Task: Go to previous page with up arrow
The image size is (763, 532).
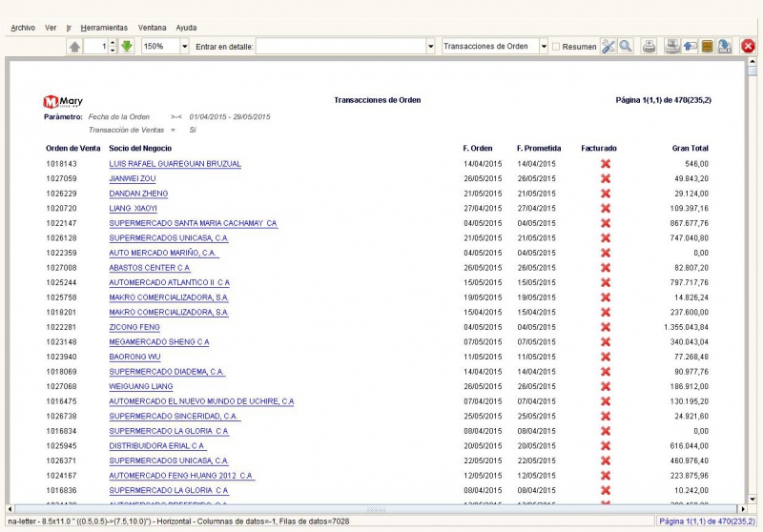Action: 75,47
